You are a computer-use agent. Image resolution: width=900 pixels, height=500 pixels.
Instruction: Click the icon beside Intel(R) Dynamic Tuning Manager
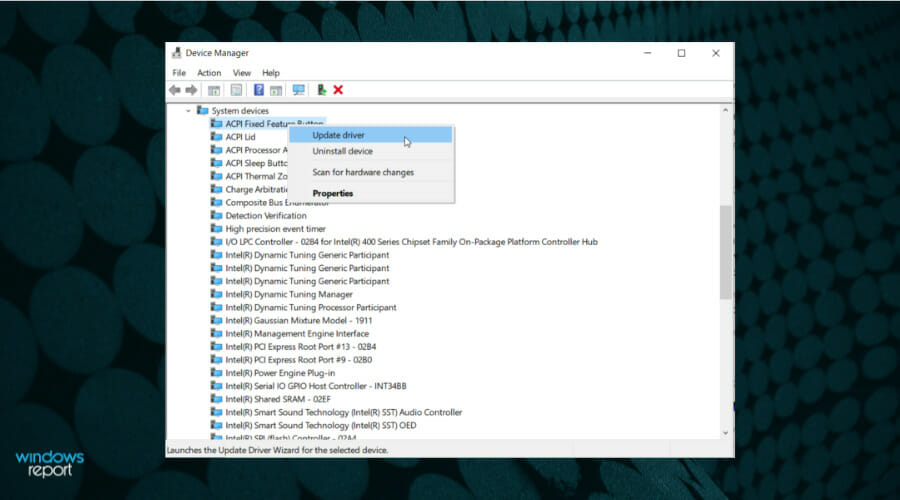pos(216,294)
